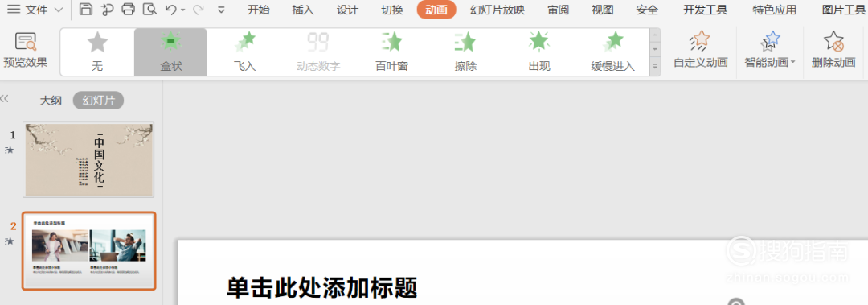Click the 智能动画 star icon
Image resolution: width=868 pixels, height=305 pixels.
pos(771,41)
